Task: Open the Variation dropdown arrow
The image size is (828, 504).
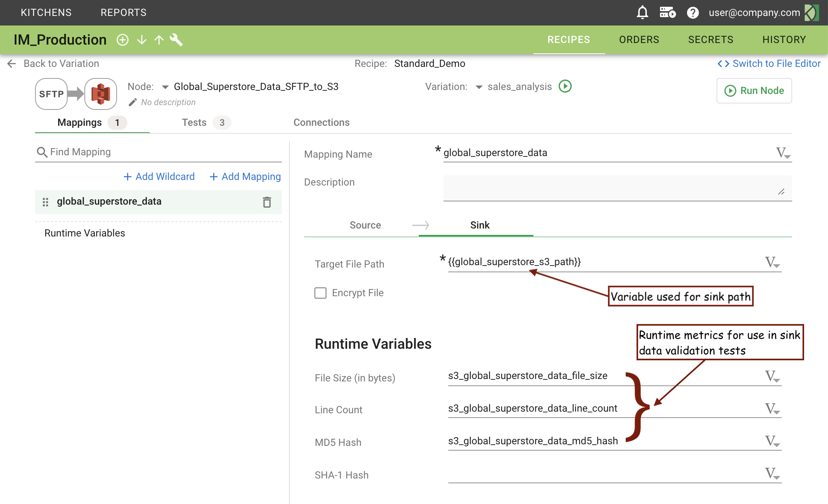Action: (479, 87)
